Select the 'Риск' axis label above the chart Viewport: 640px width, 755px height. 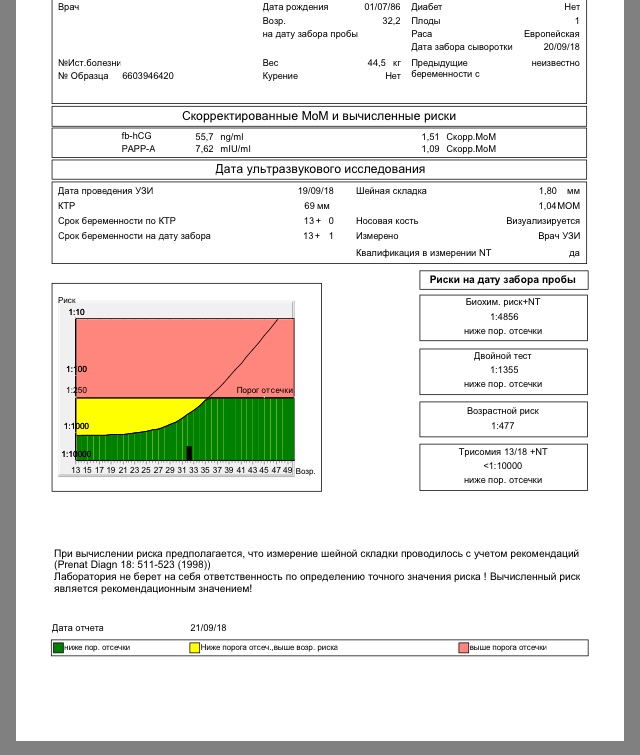(67, 299)
